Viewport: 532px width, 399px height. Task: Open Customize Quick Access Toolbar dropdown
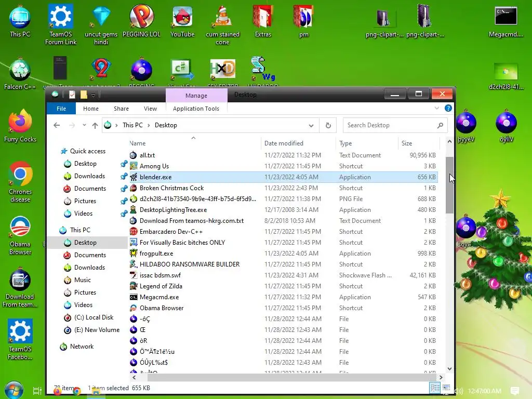pyautogui.click(x=93, y=95)
